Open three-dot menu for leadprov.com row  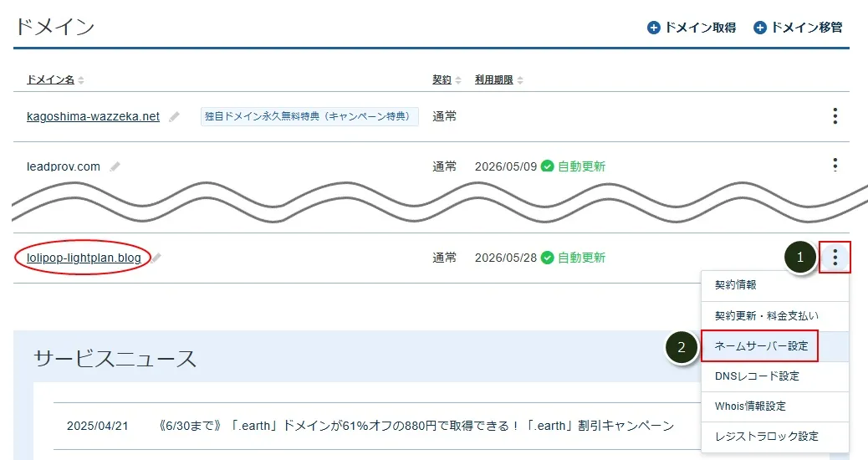(x=835, y=165)
